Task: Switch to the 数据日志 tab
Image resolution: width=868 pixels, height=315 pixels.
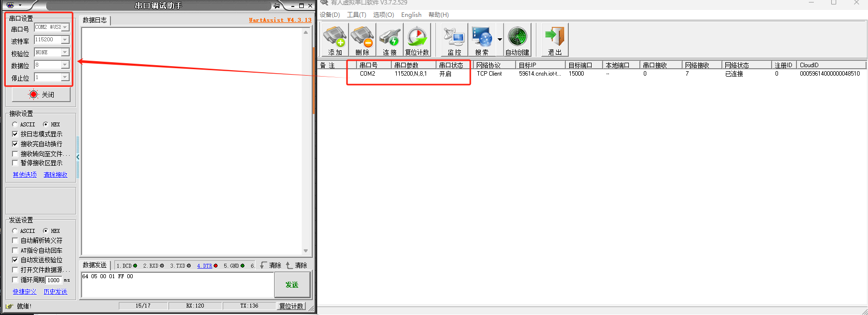Action: (94, 20)
